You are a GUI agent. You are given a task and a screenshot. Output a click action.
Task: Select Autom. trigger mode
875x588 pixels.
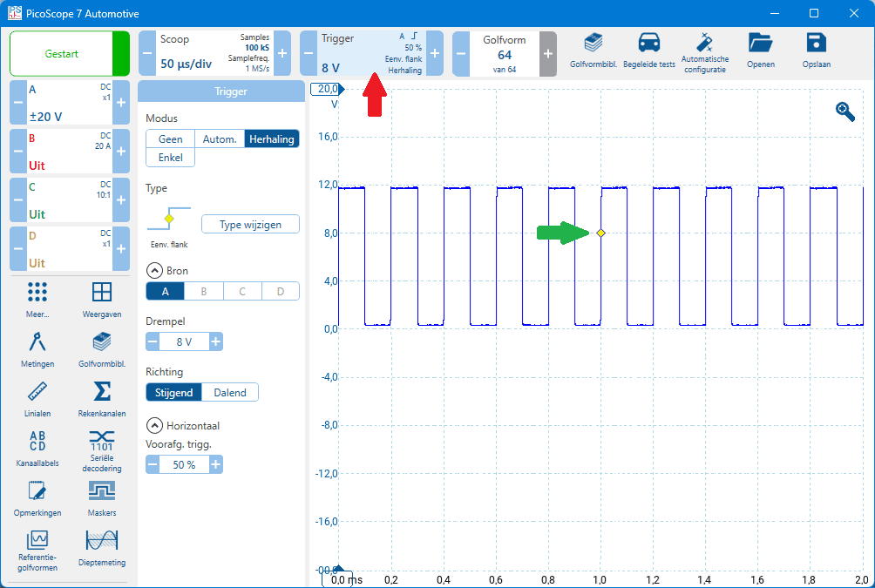pyautogui.click(x=219, y=139)
